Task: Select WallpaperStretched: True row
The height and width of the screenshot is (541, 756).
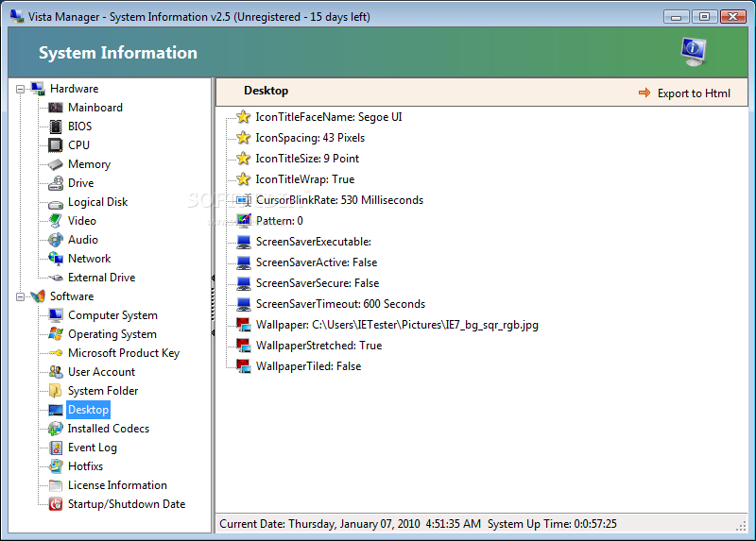Action: pyautogui.click(x=318, y=346)
